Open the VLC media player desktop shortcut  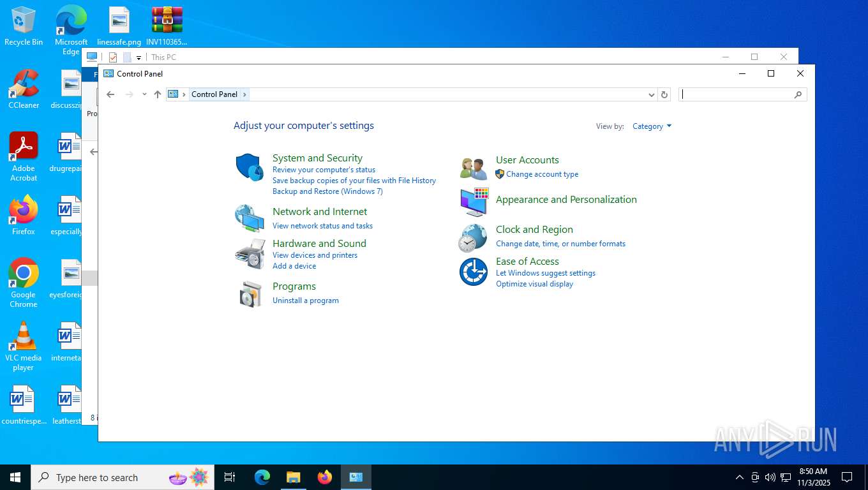coord(24,346)
